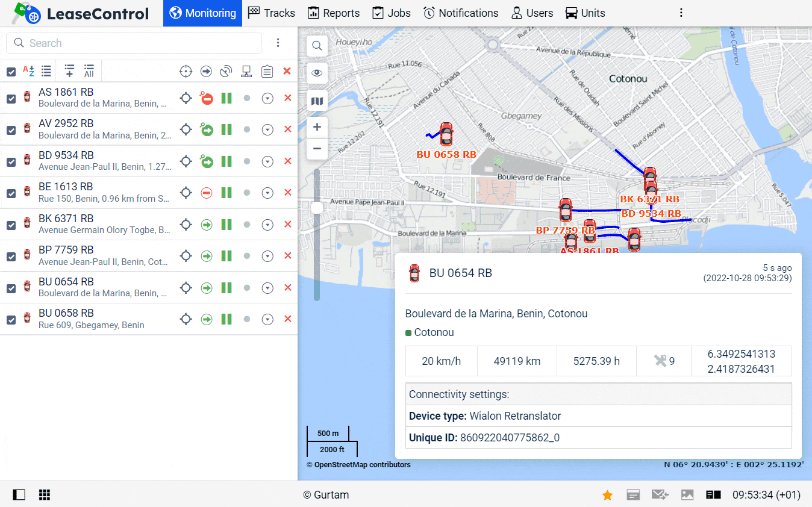Click the unit Search field
This screenshot has width=812, height=507.
pyautogui.click(x=134, y=43)
